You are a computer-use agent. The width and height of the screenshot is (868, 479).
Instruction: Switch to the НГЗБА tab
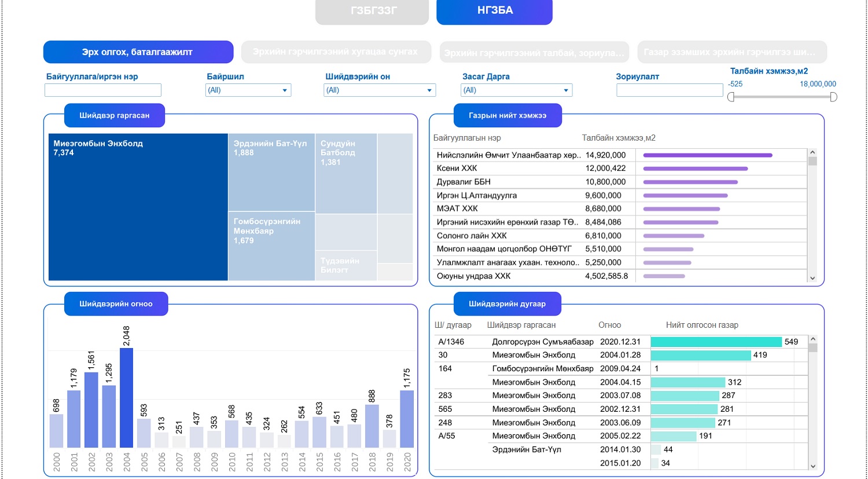pos(494,11)
